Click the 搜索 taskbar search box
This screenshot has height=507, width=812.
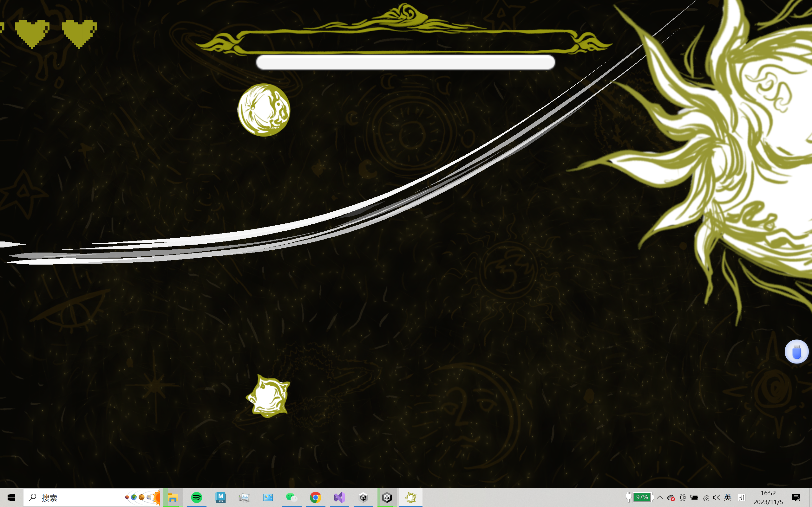[81, 497]
